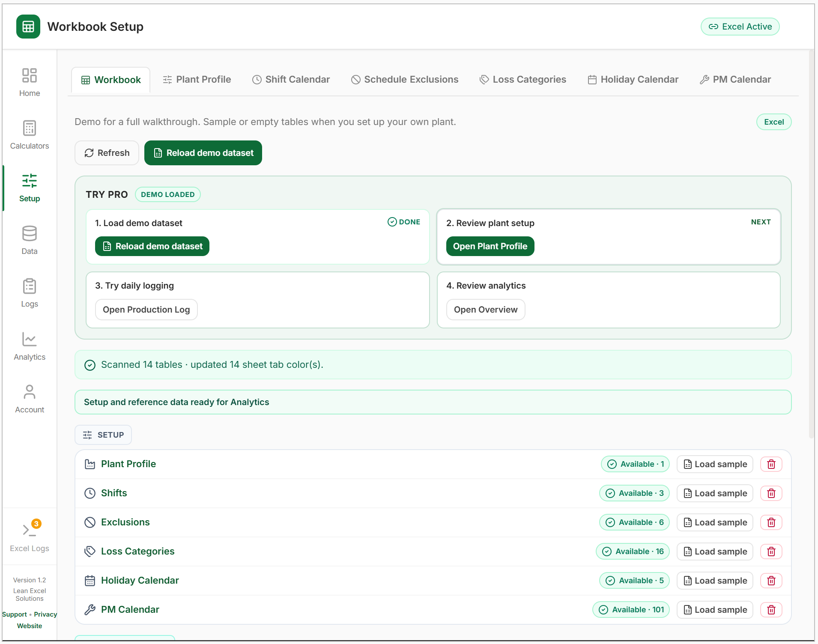Delete the Holiday Calendar table

point(771,581)
